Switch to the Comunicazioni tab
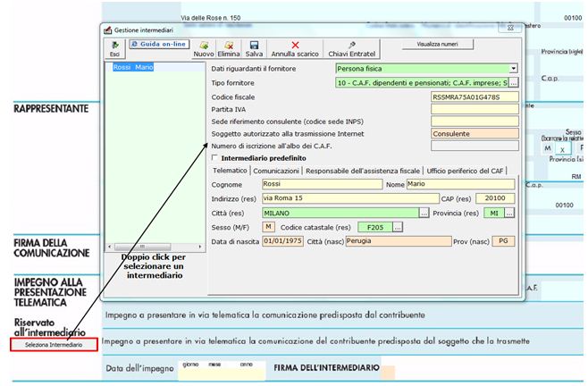The height and width of the screenshot is (386, 588). click(x=276, y=171)
